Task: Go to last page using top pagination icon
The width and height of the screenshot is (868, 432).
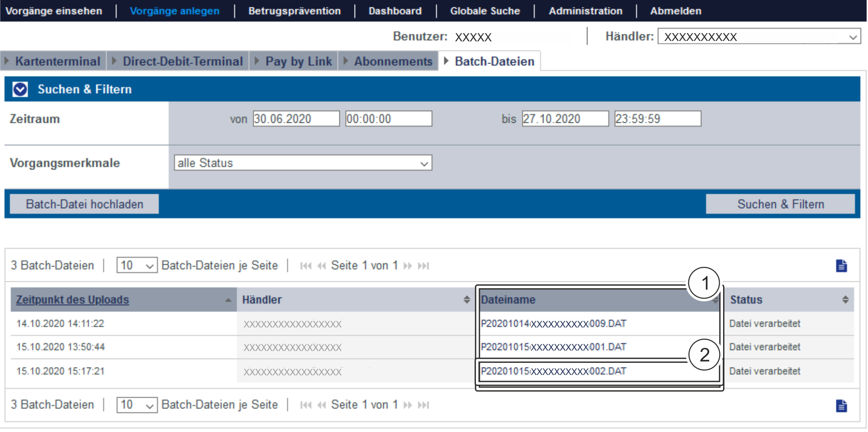Action: 423,266
